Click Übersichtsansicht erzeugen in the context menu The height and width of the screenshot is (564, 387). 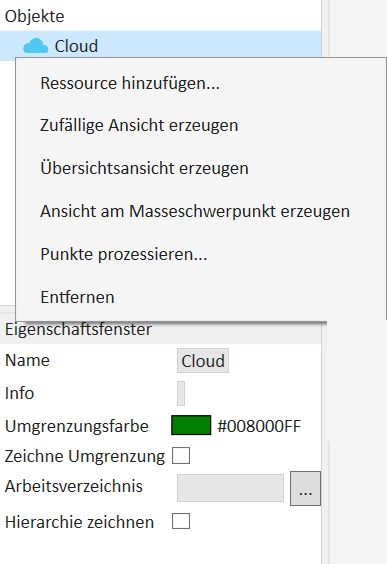[x=144, y=168]
